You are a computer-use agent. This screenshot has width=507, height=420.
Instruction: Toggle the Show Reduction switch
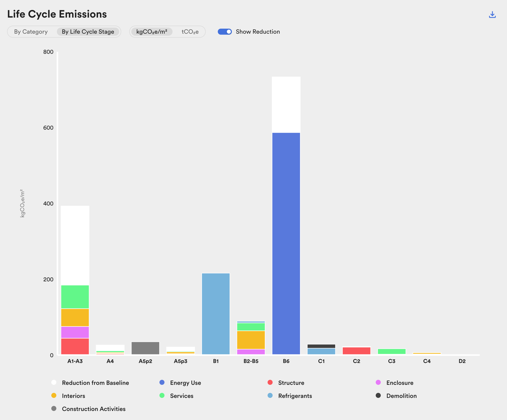coord(225,32)
